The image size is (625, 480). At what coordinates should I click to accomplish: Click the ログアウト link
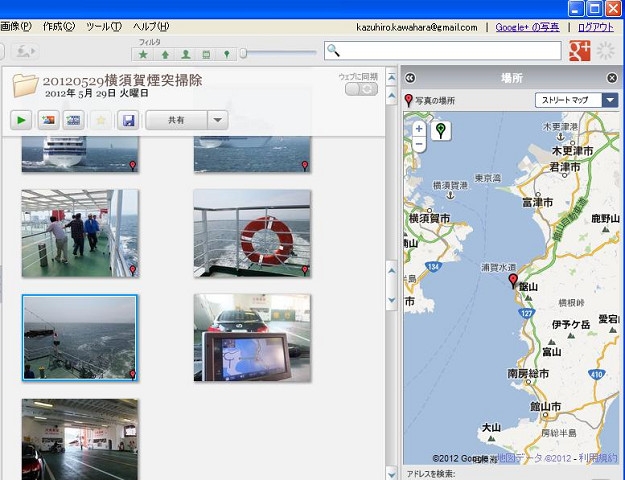pos(596,27)
